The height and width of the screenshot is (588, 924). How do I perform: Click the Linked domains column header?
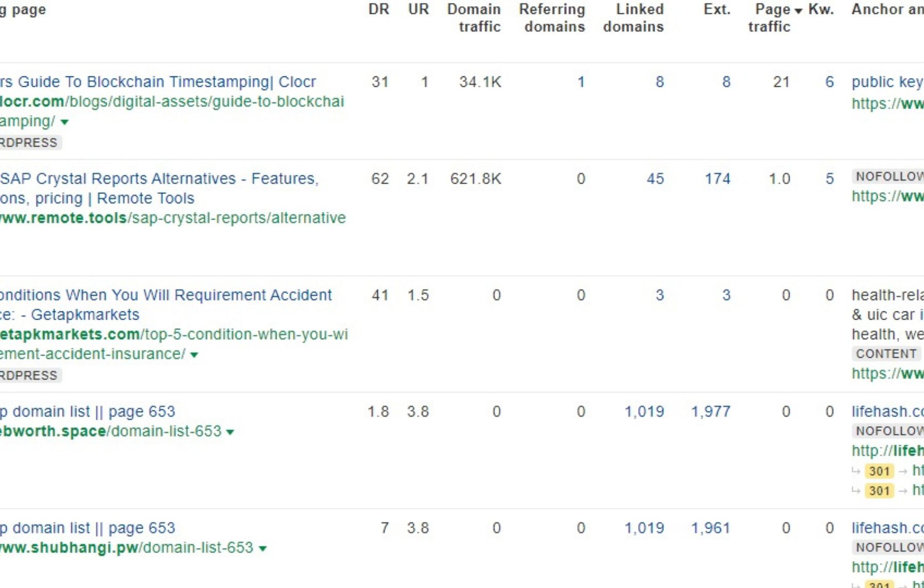pos(633,18)
